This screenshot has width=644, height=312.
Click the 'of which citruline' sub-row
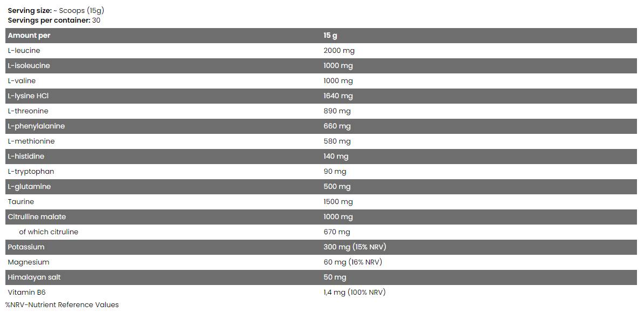(49, 232)
